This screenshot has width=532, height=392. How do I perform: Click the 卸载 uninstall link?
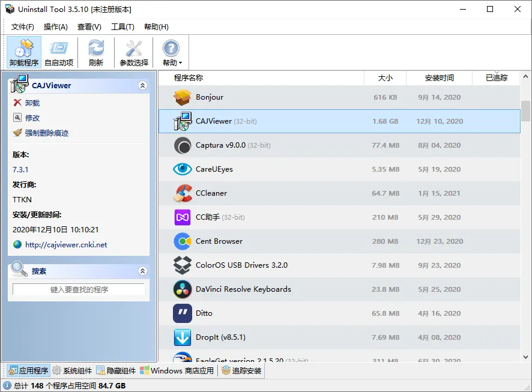coord(32,103)
